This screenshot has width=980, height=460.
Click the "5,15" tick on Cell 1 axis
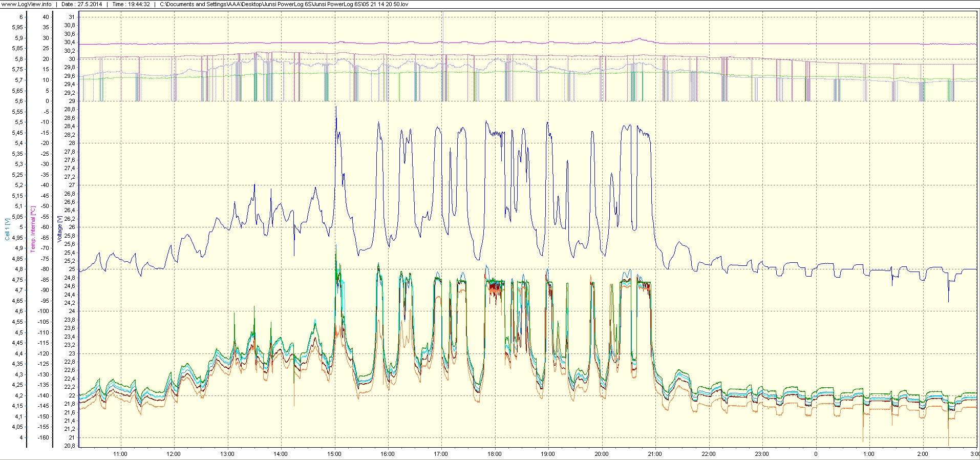coord(17,196)
